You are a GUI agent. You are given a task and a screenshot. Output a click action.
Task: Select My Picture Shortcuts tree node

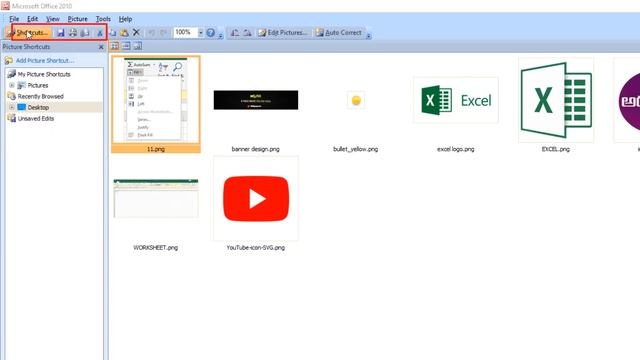click(44, 74)
